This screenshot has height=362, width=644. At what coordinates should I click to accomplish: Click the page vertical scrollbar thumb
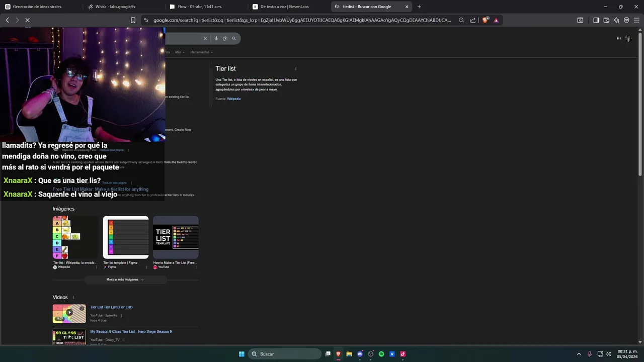pyautogui.click(x=640, y=103)
